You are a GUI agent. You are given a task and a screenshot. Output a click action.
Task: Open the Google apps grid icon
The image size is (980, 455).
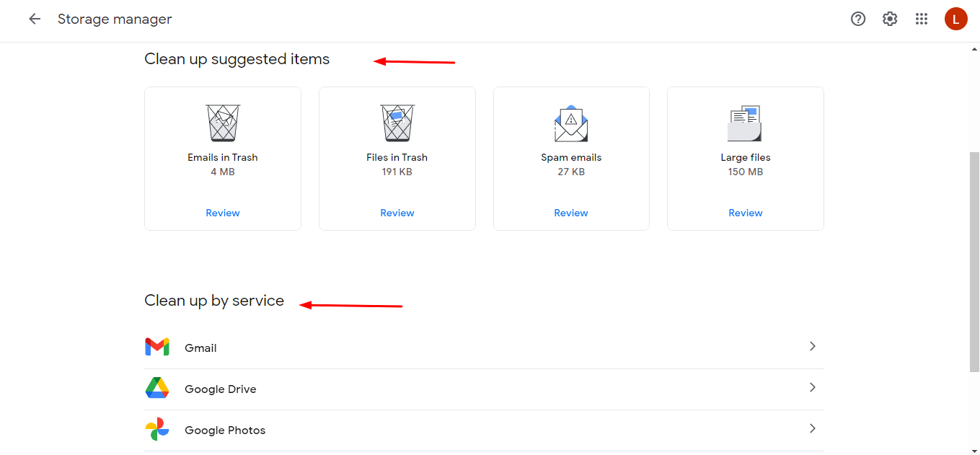click(922, 19)
